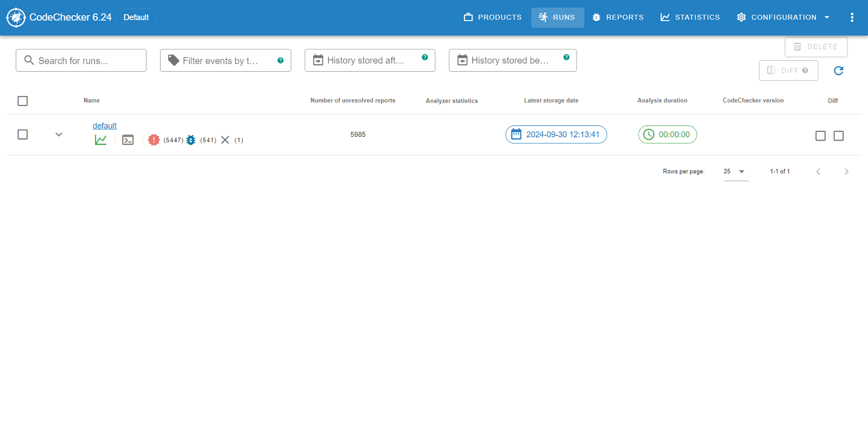Image resolution: width=868 pixels, height=423 pixels.
Task: Toggle the select-all runs checkbox
Action: tap(23, 101)
